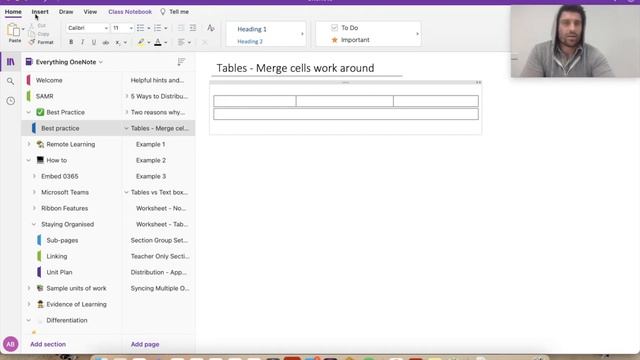
Task: Click the Tell me search box
Action: (x=175, y=12)
